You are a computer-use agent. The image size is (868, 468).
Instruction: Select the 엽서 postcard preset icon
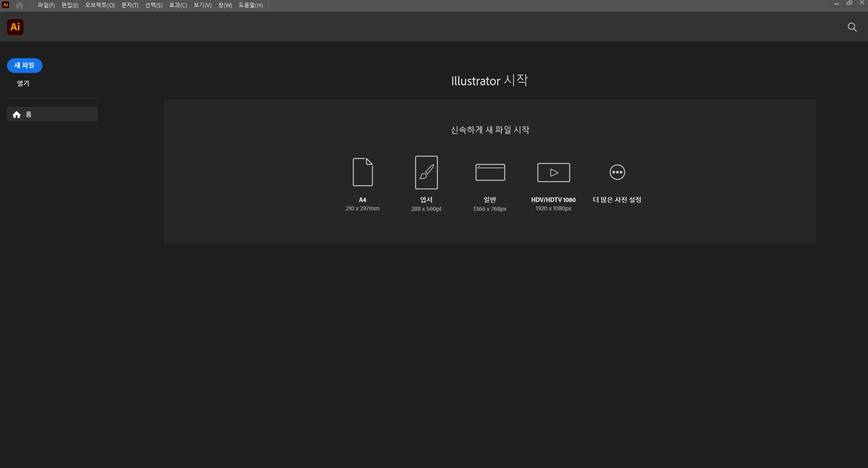[426, 172]
